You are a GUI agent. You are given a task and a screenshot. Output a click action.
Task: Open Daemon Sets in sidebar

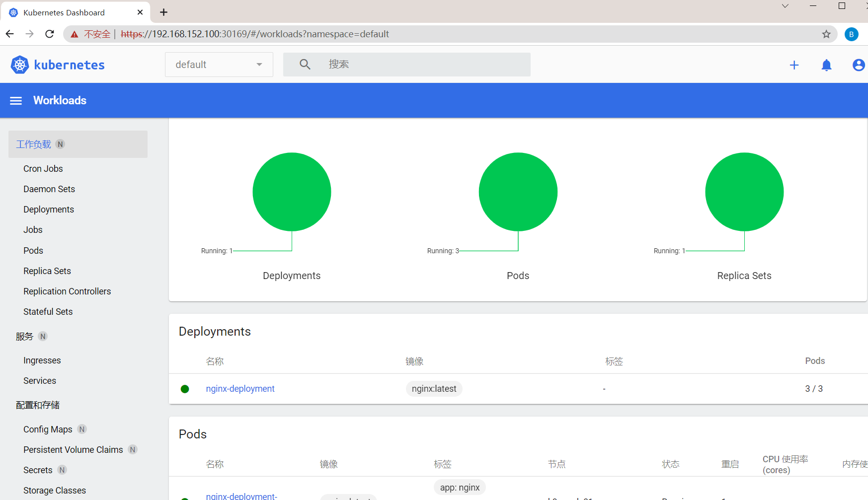click(x=49, y=189)
